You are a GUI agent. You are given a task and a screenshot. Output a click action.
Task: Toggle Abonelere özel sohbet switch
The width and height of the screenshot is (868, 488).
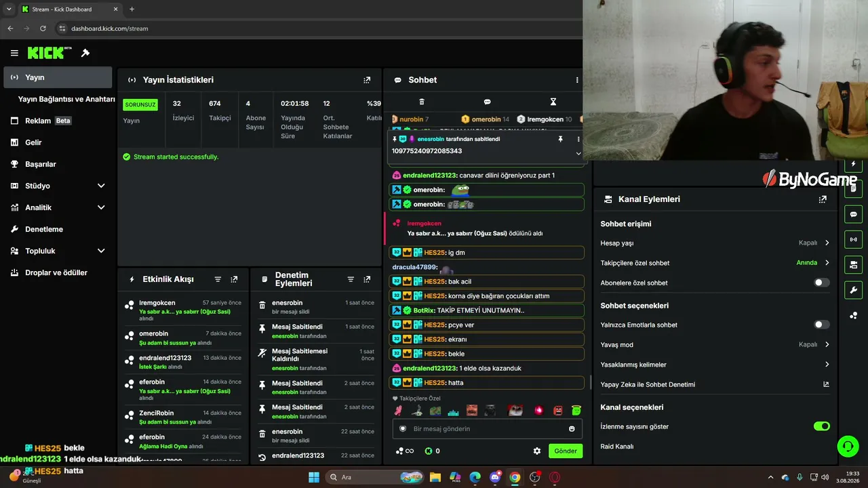(x=821, y=283)
